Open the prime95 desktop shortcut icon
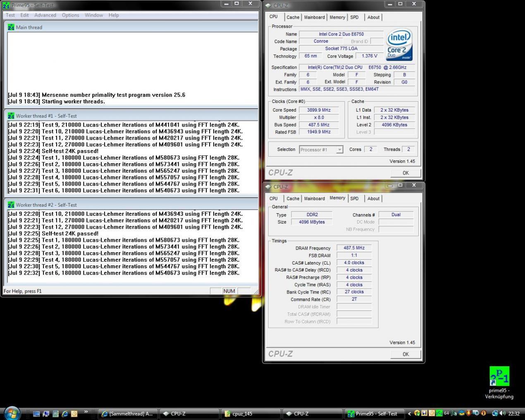The height and width of the screenshot is (420, 525). 499,376
